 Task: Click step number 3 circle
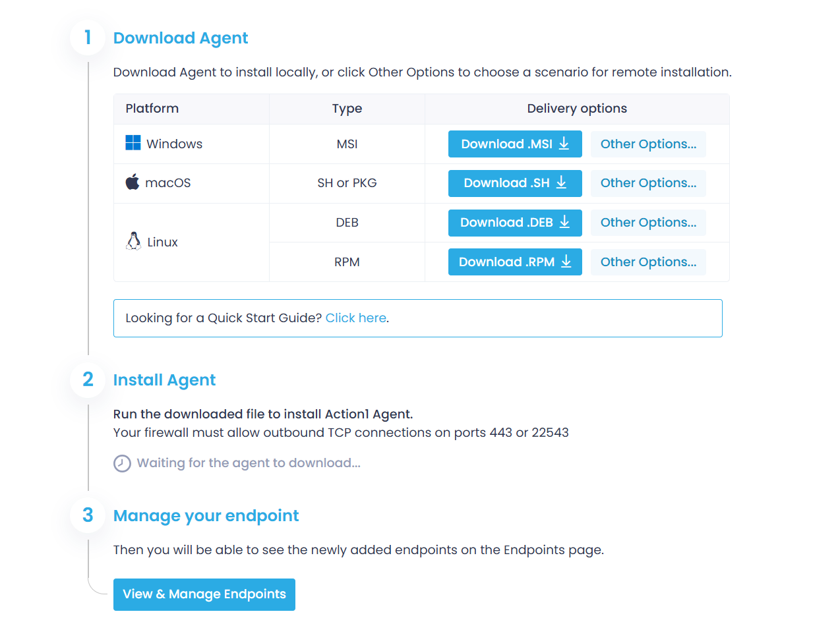pyautogui.click(x=87, y=516)
